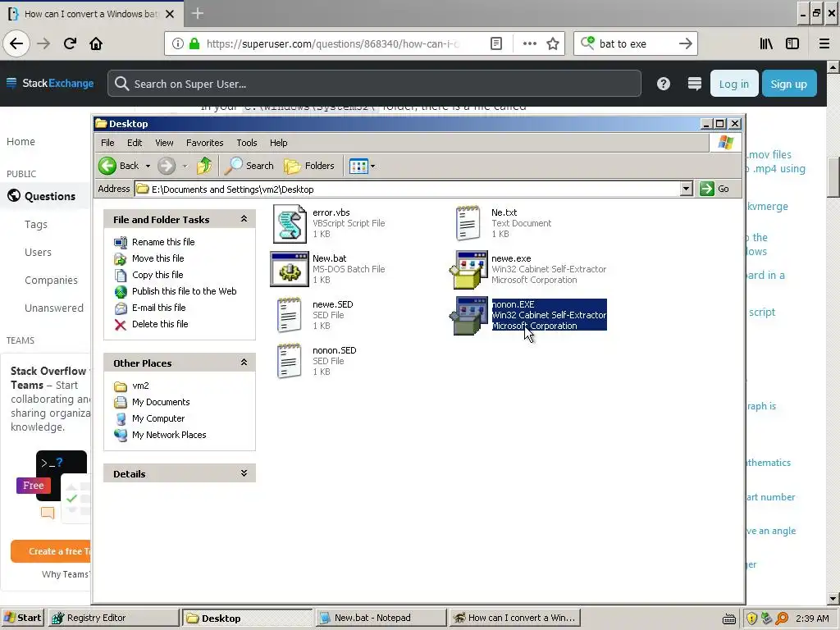Image resolution: width=840 pixels, height=630 pixels.
Task: Open Back button history dropdown arrow
Action: [148, 166]
